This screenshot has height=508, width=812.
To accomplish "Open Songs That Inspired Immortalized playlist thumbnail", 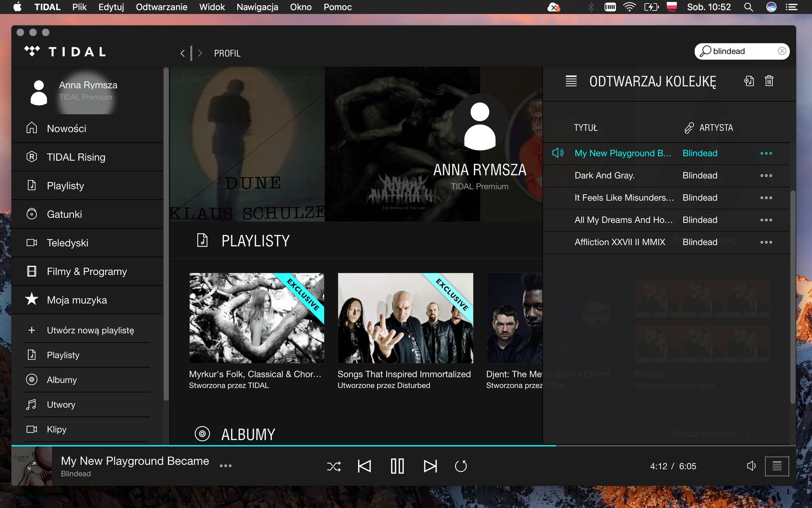I will click(406, 318).
